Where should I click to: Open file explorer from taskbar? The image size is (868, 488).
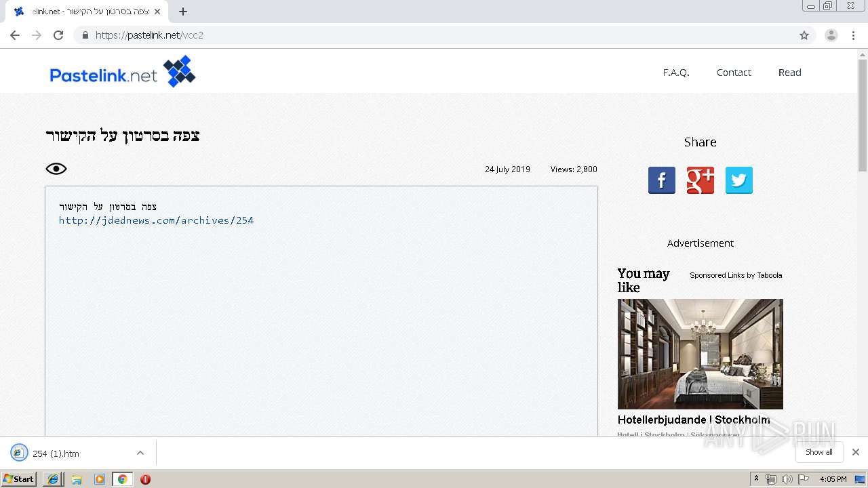pos(77,479)
